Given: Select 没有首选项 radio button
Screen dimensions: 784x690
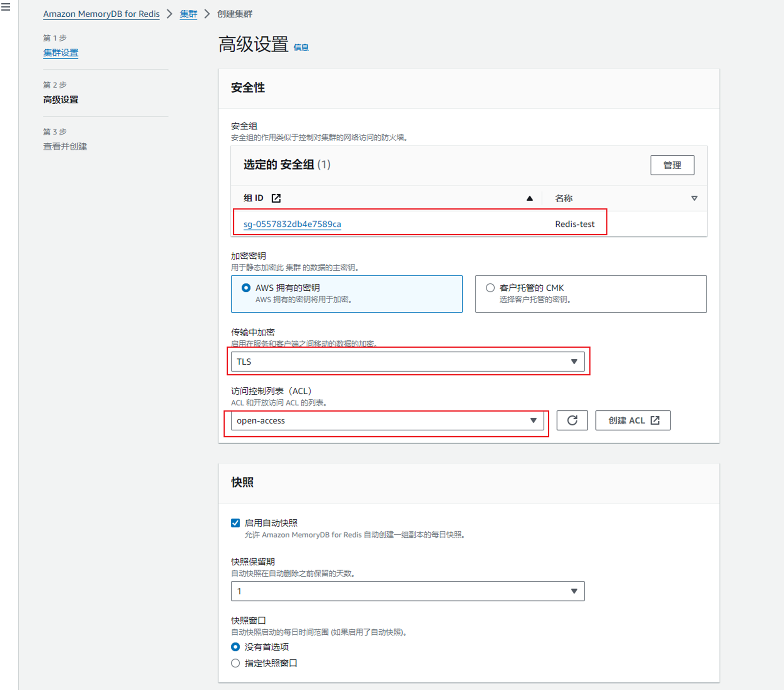Looking at the screenshot, I should point(235,647).
